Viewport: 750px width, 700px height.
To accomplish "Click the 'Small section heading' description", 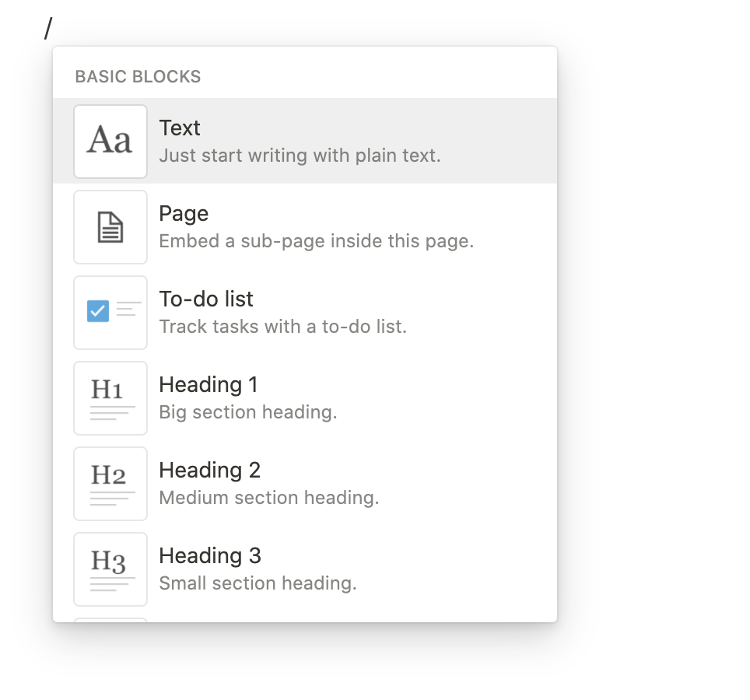I will point(258,584).
